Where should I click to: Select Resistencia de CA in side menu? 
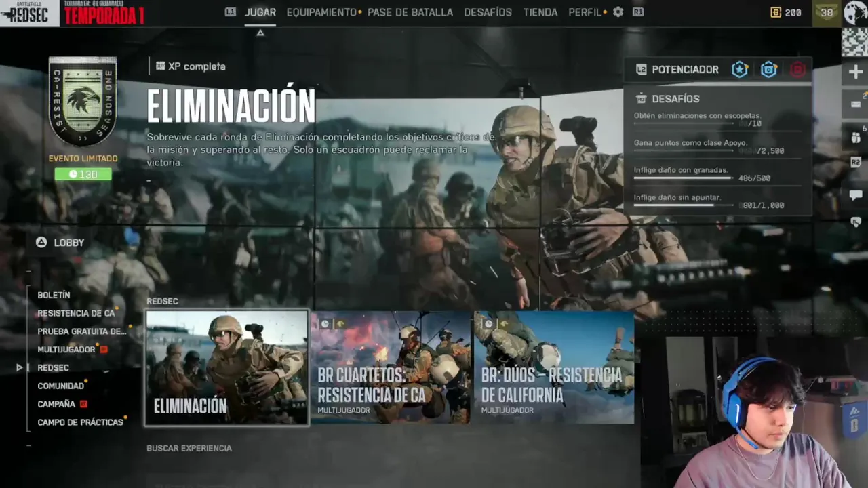76,313
